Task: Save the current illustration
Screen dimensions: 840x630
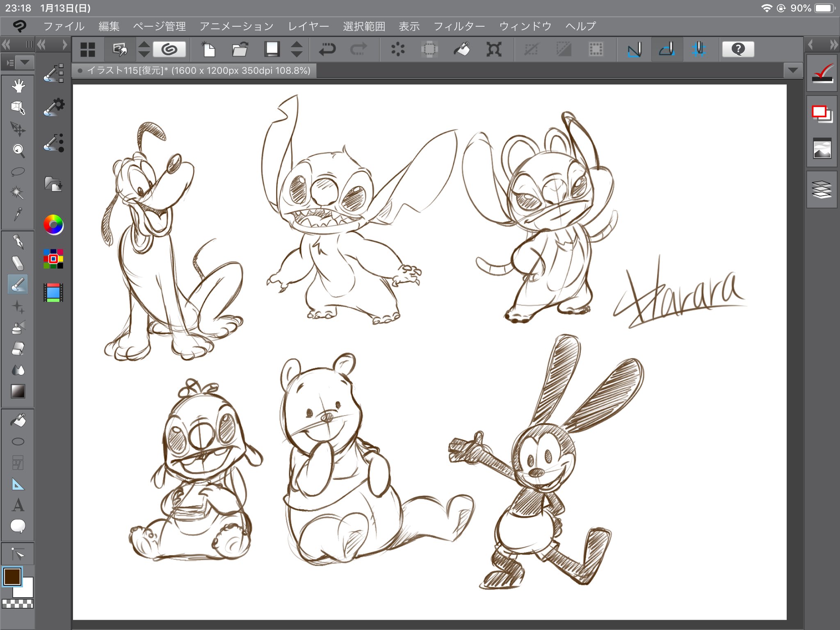Action: [x=271, y=49]
